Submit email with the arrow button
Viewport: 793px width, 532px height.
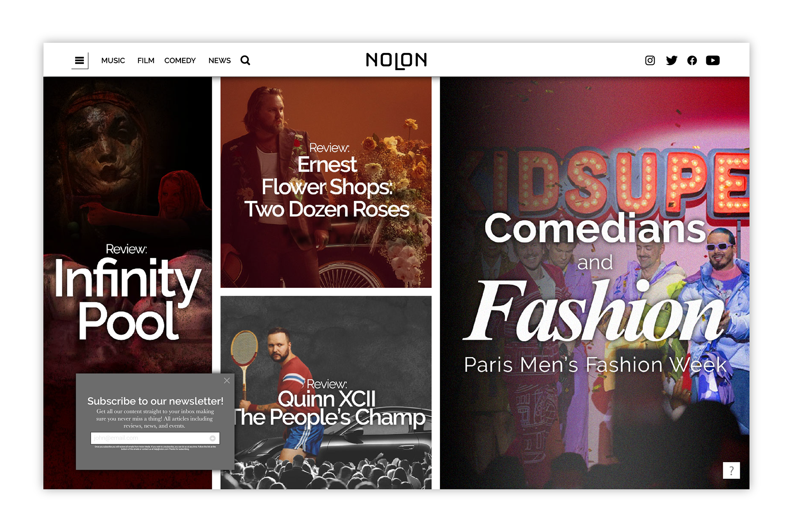pyautogui.click(x=213, y=438)
